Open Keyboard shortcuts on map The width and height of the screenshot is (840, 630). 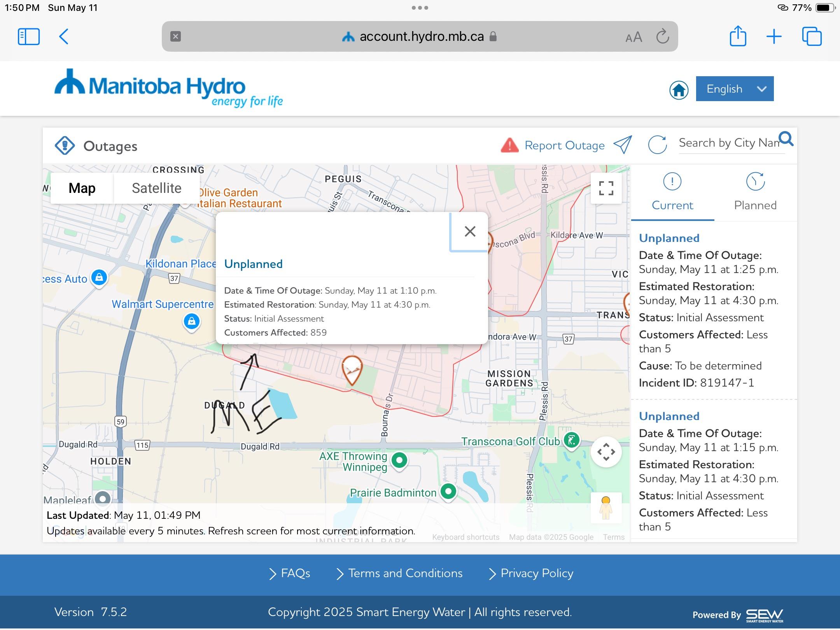click(465, 537)
